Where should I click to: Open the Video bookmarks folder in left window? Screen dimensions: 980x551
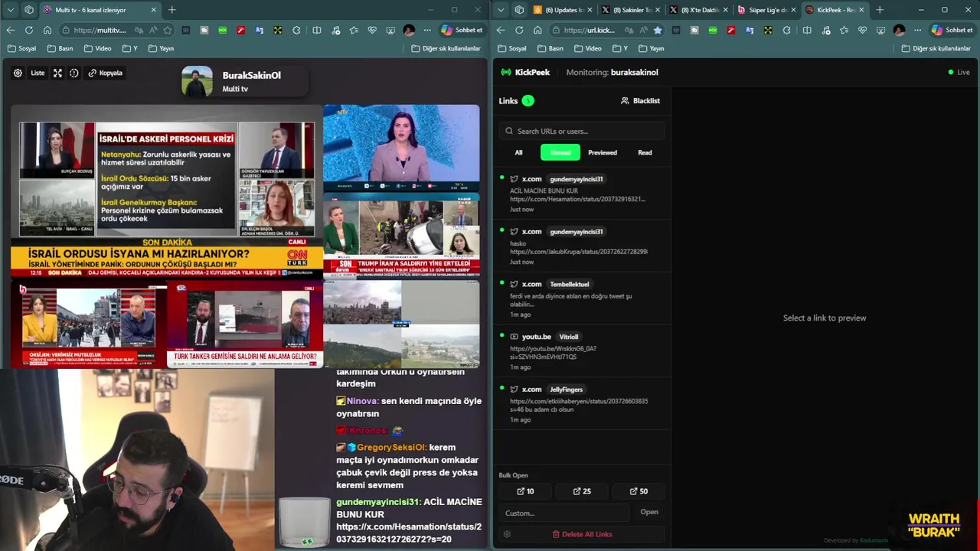point(98,48)
